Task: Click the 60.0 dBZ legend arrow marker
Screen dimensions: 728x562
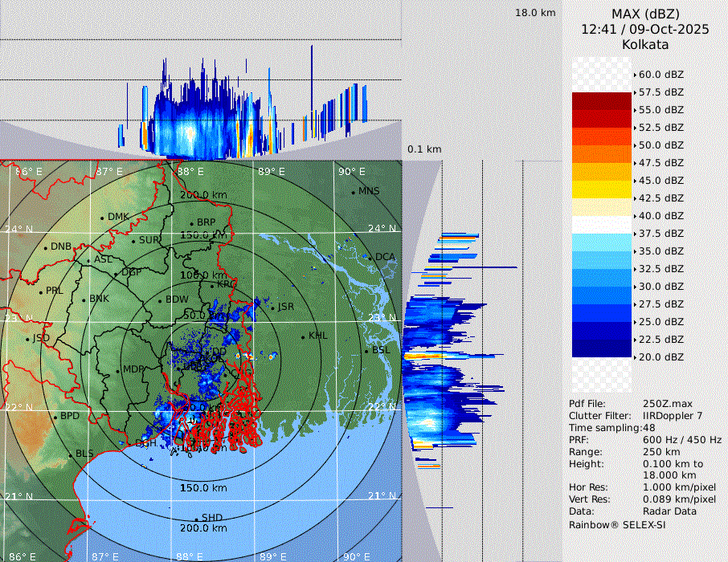Action: (636, 75)
